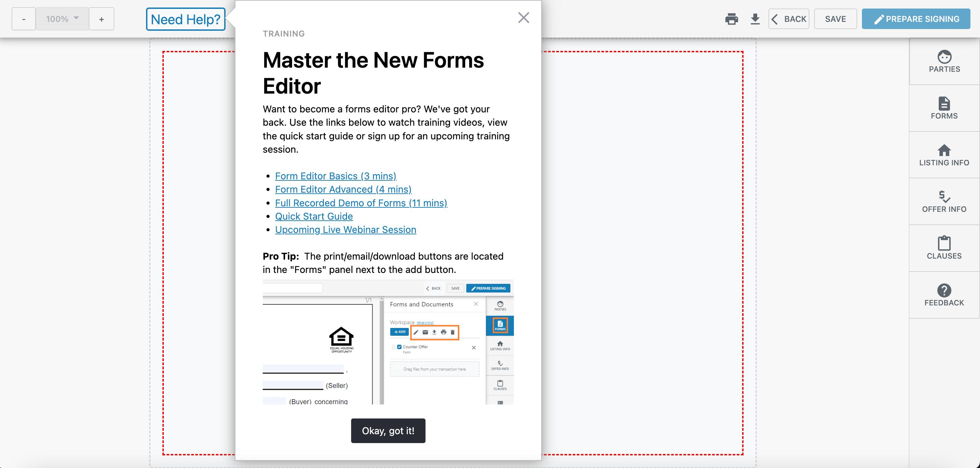Open the Forms side panel

pos(944,108)
